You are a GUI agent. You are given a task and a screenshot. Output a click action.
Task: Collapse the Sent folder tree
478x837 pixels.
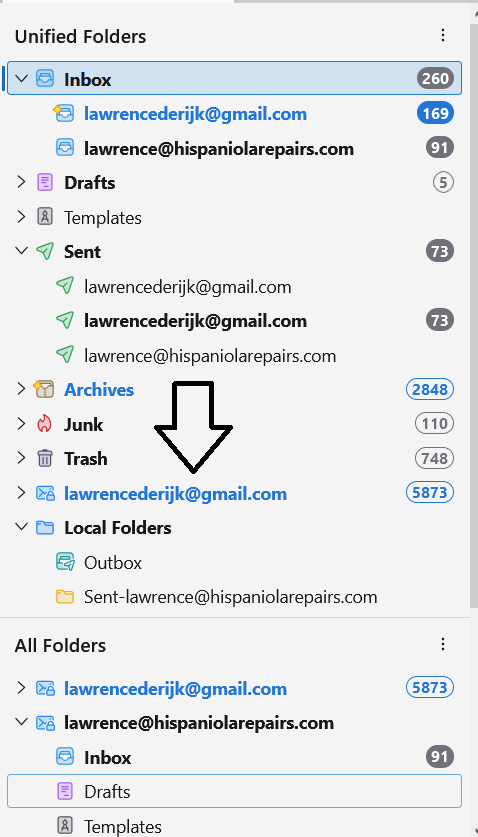(21, 251)
